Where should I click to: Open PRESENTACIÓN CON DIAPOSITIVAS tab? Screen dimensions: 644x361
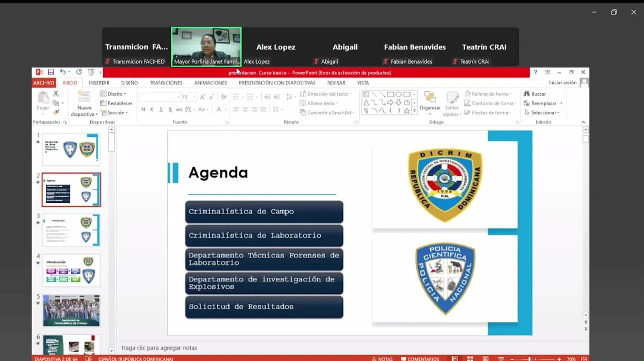[x=277, y=83]
